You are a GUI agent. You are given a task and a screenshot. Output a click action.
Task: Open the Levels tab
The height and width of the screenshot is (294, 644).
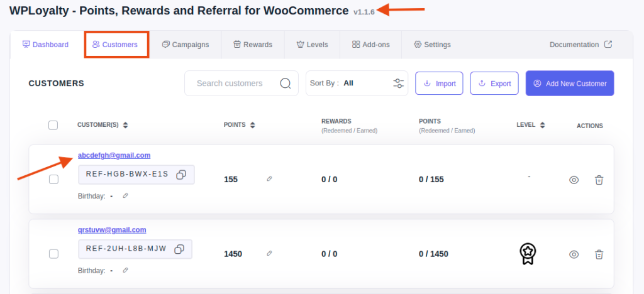(312, 45)
